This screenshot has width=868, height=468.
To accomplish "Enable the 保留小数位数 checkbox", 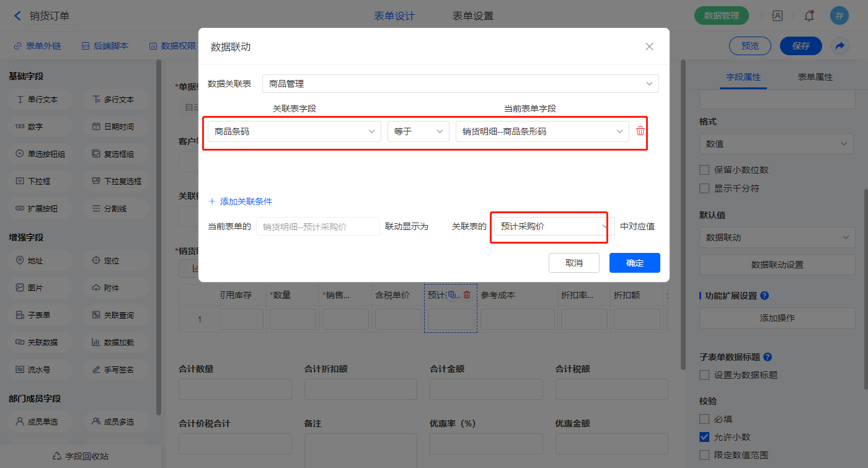I will coord(704,170).
